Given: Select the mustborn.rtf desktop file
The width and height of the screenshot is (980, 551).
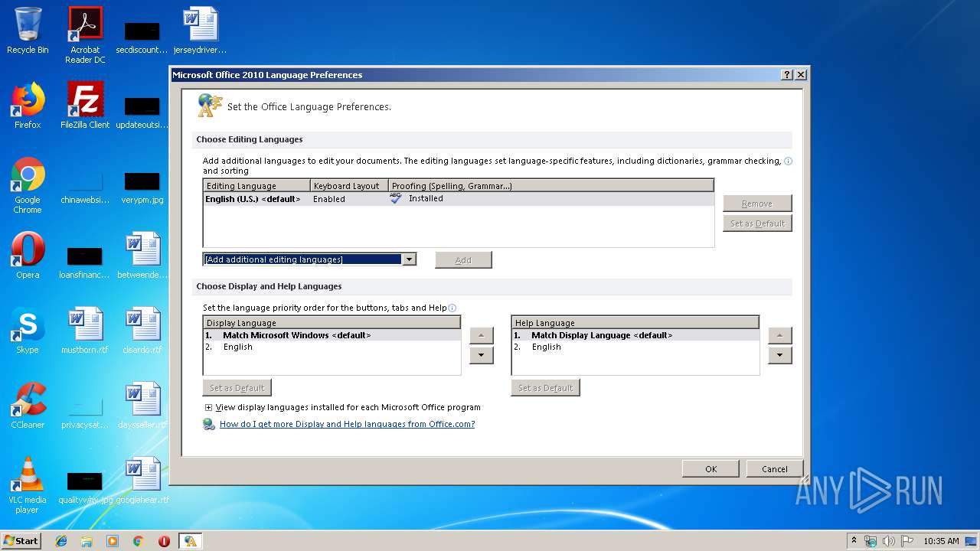Looking at the screenshot, I should pyautogui.click(x=85, y=331).
